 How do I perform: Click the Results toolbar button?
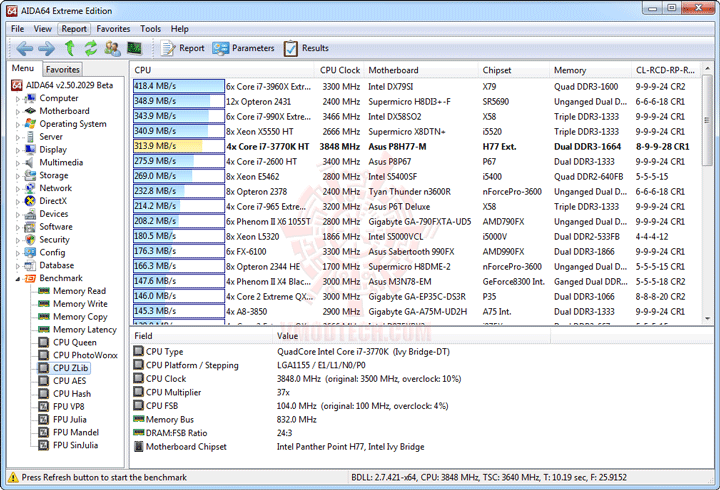point(306,48)
